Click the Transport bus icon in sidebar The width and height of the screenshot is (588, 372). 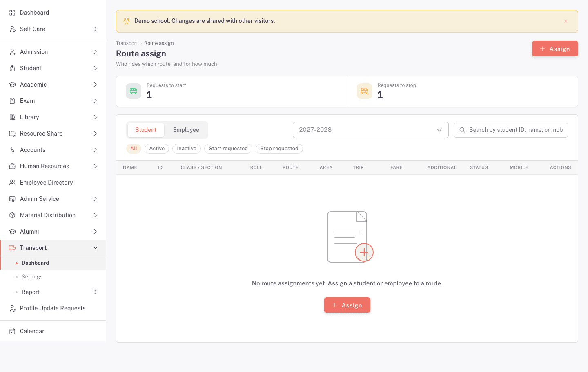click(12, 248)
